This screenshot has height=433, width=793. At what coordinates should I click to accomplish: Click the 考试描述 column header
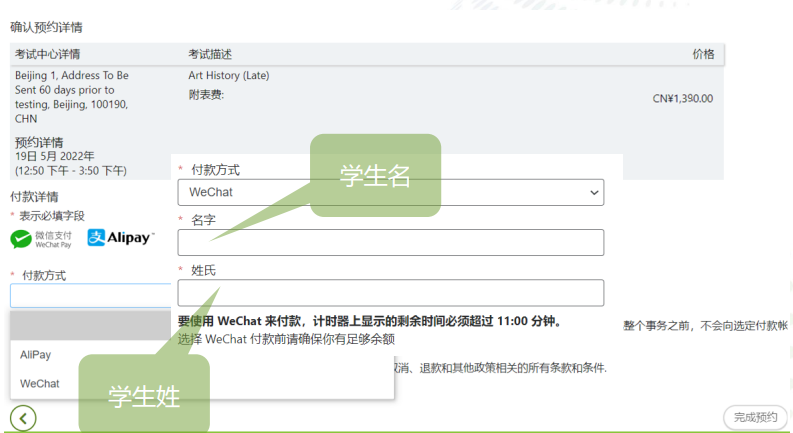[x=210, y=54]
